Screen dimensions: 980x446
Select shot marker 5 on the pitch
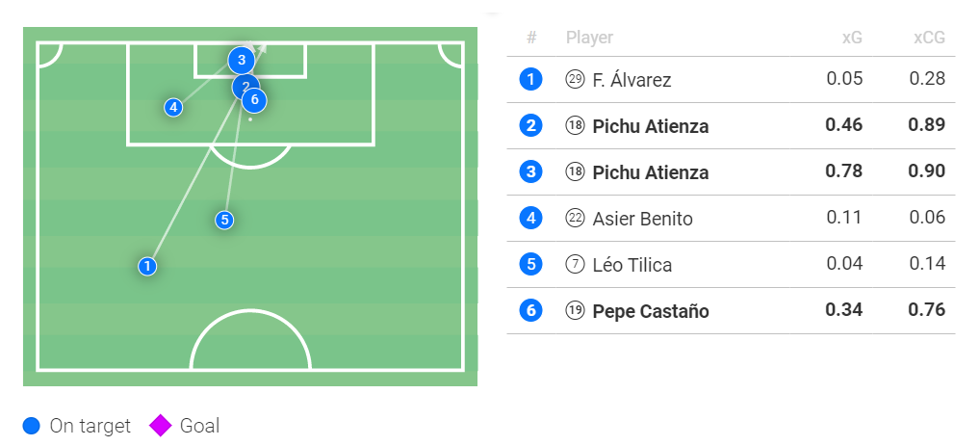click(x=224, y=220)
